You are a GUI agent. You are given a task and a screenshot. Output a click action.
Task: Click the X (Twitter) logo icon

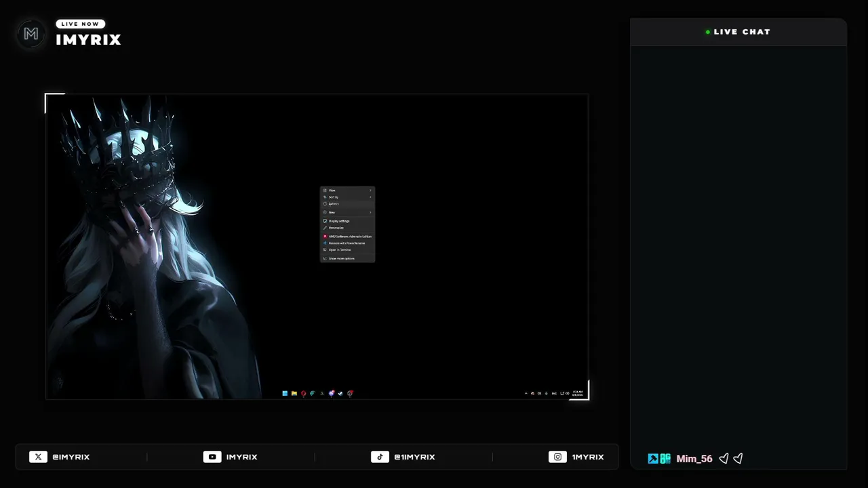tap(38, 457)
